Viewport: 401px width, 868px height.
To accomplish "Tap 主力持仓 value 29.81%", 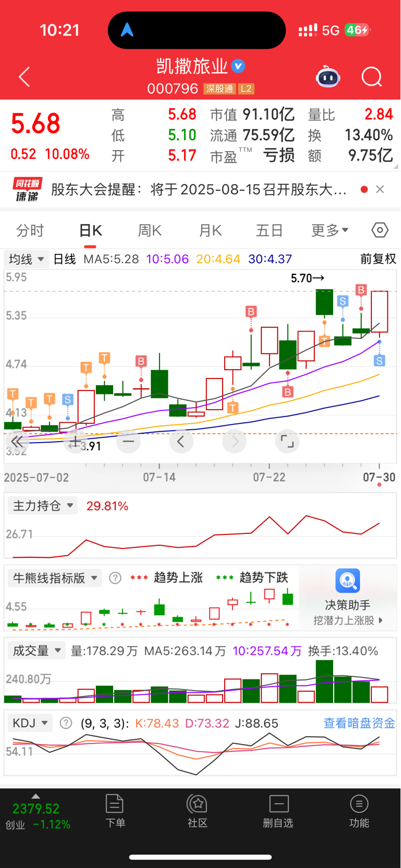I will 107,506.
